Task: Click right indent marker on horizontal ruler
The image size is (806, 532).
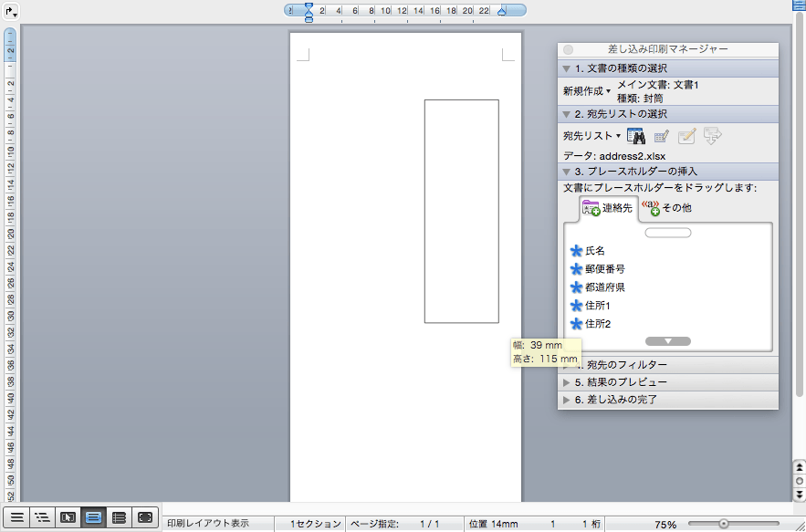Action: (x=502, y=11)
